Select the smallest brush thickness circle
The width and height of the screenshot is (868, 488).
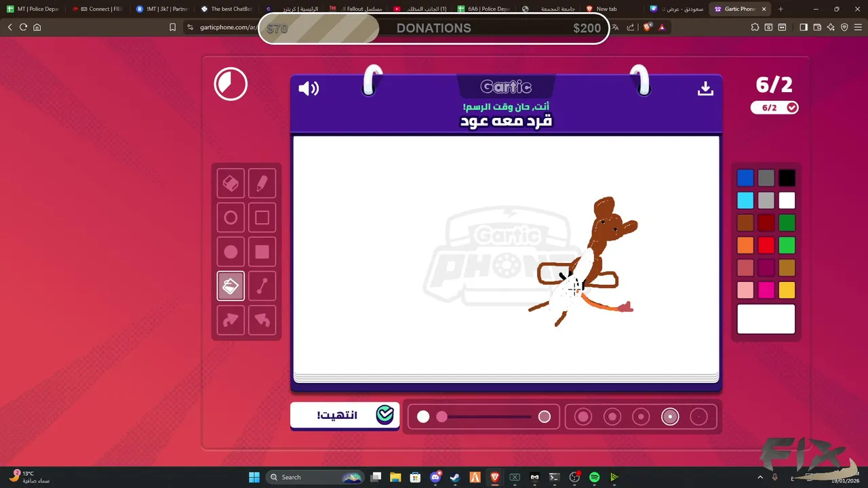pyautogui.click(x=698, y=417)
